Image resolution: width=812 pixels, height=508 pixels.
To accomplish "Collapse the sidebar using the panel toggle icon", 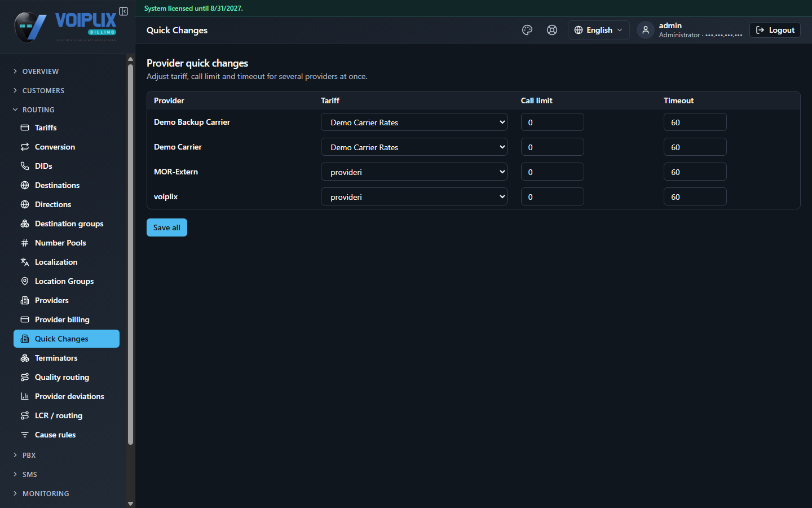I will click(x=123, y=11).
